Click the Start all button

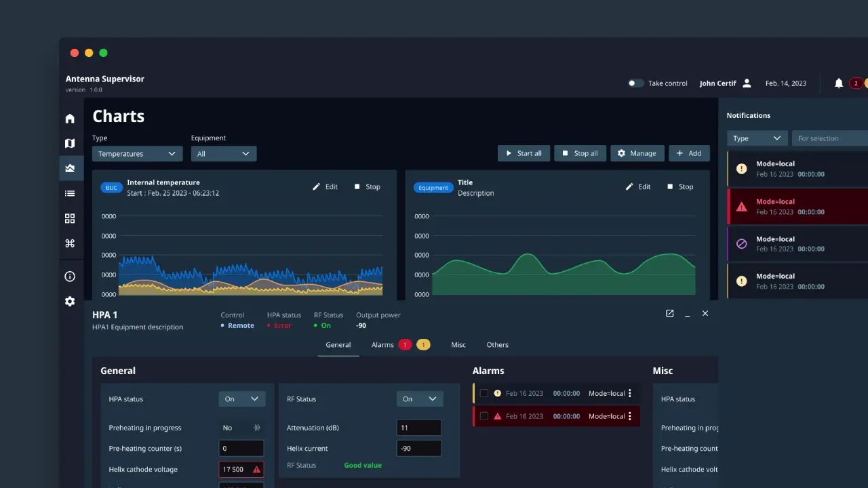[522, 153]
